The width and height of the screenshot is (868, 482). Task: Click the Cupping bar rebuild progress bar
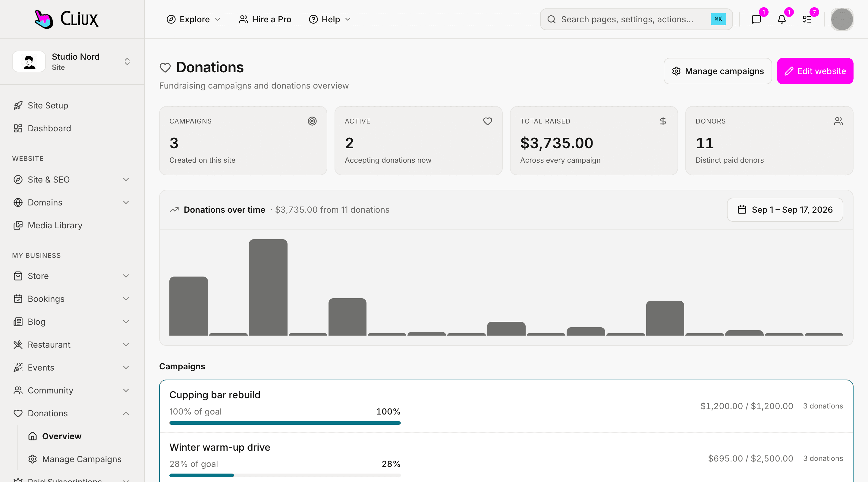285,423
